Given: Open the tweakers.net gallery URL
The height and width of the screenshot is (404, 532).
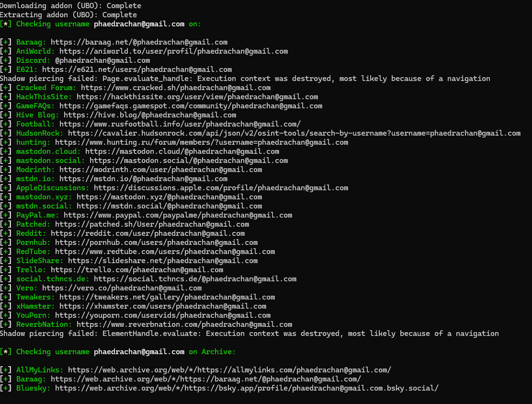Looking at the screenshot, I should (x=167, y=298).
